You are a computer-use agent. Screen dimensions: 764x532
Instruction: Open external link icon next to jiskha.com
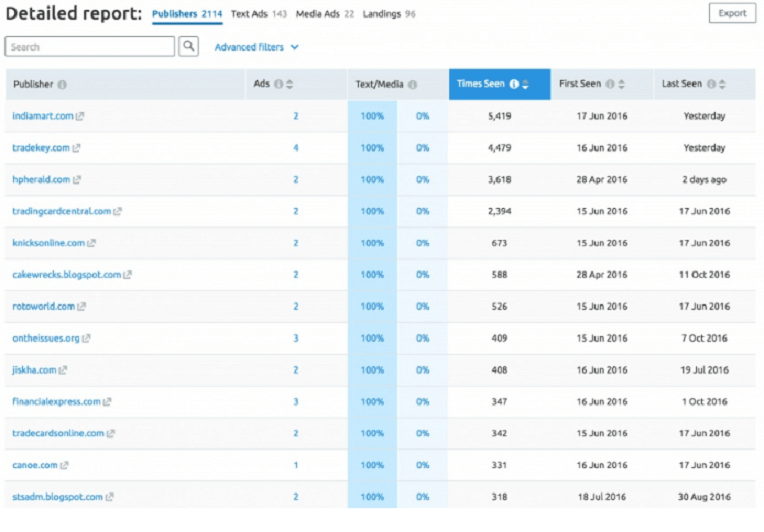[62, 370]
